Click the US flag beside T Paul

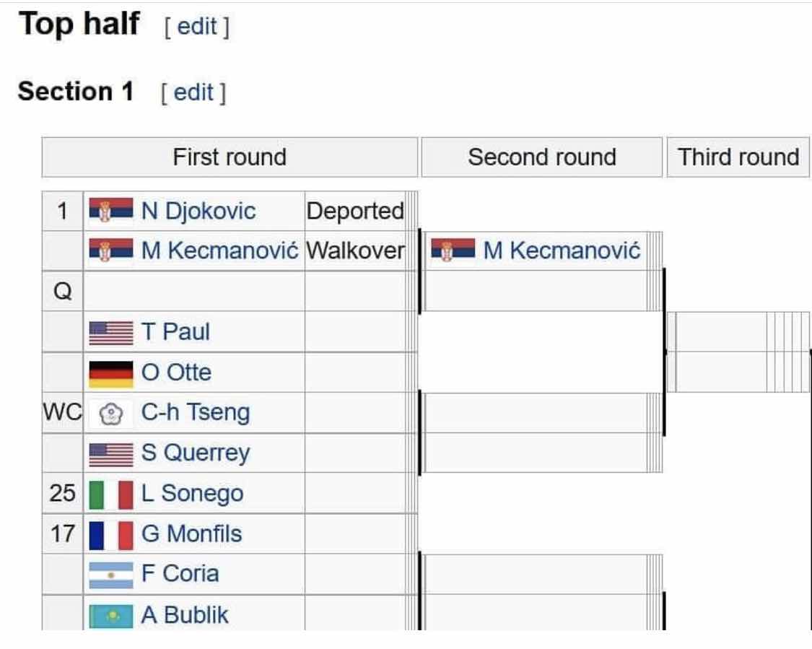pyautogui.click(x=111, y=332)
